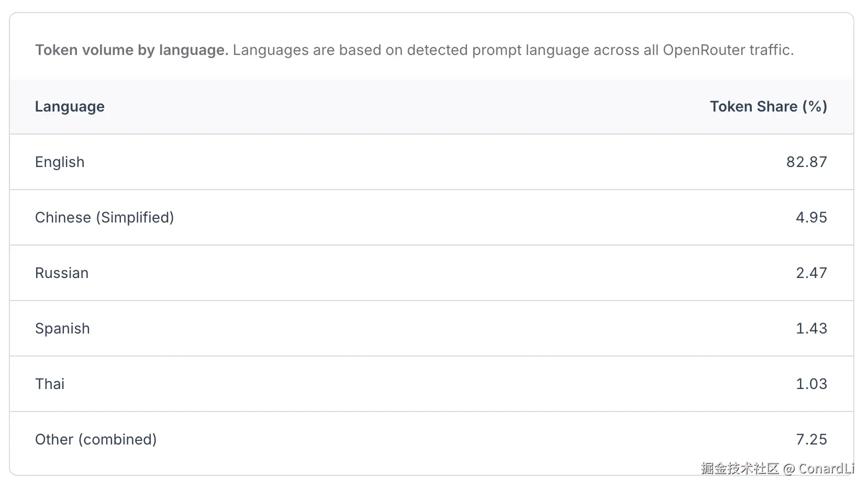Select the "Thai" row label
This screenshot has height=489, width=868.
pos(50,384)
